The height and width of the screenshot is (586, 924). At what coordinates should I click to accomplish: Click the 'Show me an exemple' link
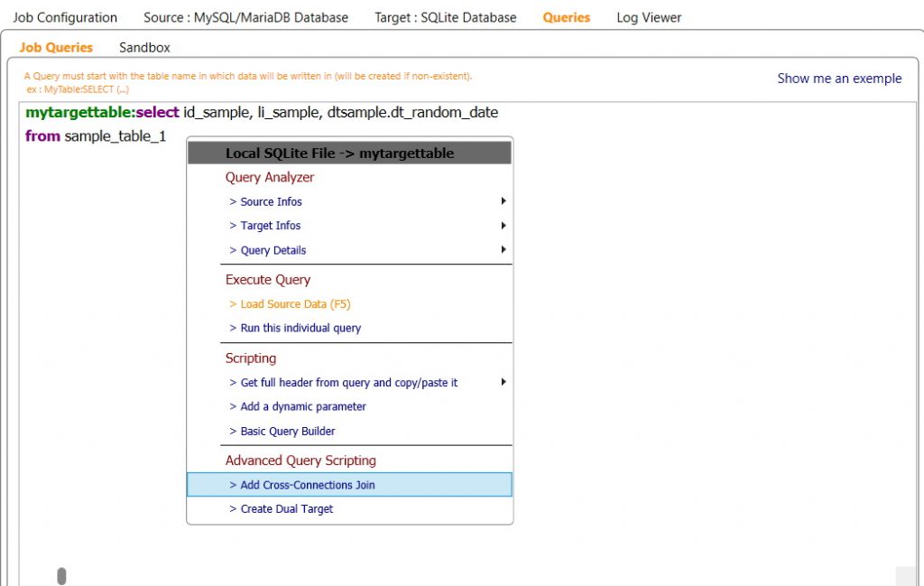[x=839, y=79]
